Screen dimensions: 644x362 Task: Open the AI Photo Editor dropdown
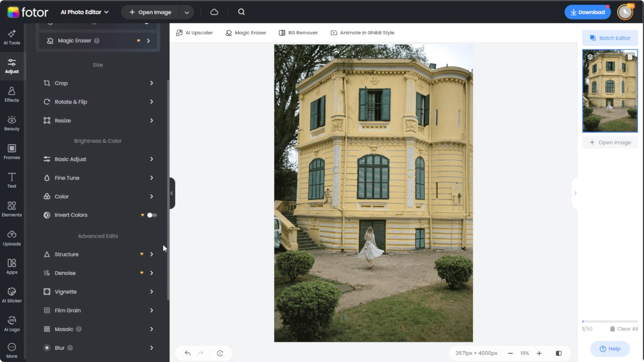[x=85, y=12]
